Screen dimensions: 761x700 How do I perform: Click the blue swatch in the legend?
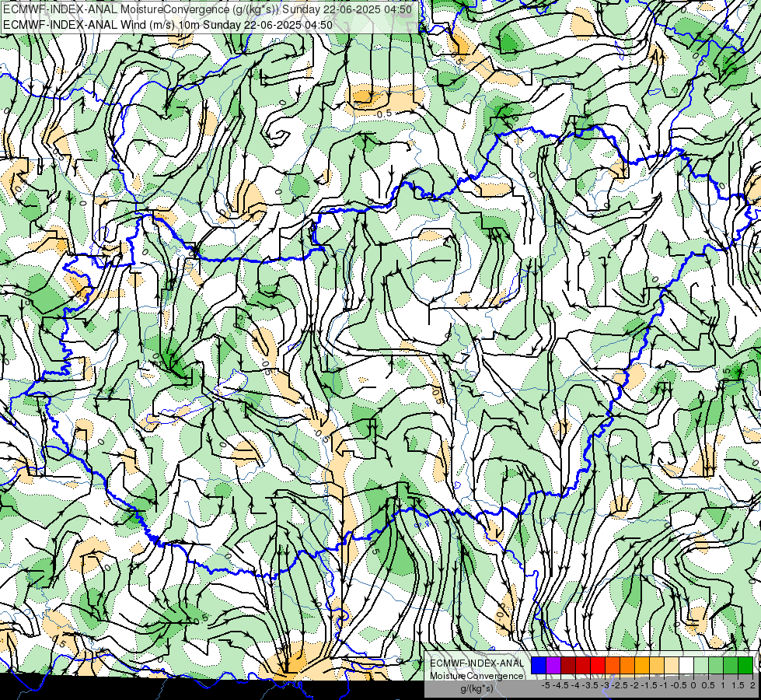pos(539,665)
